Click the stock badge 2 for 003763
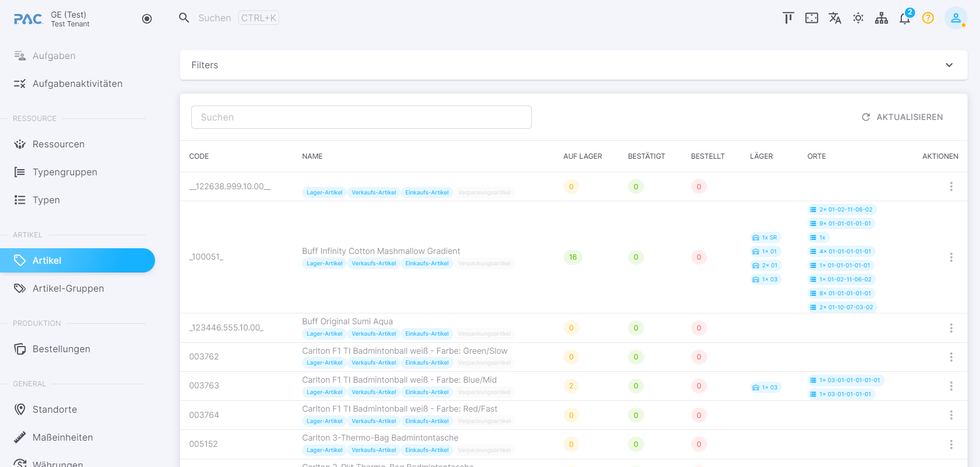This screenshot has height=467, width=980. [x=571, y=386]
